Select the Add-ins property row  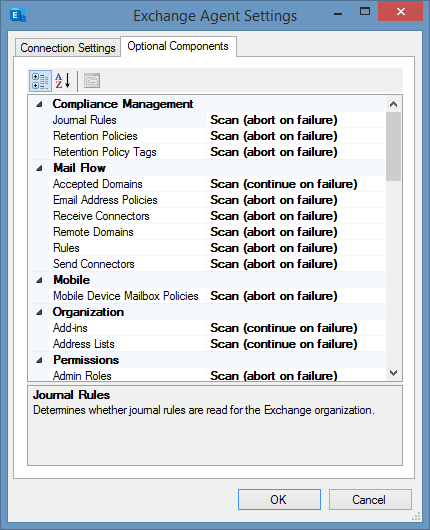(x=217, y=328)
